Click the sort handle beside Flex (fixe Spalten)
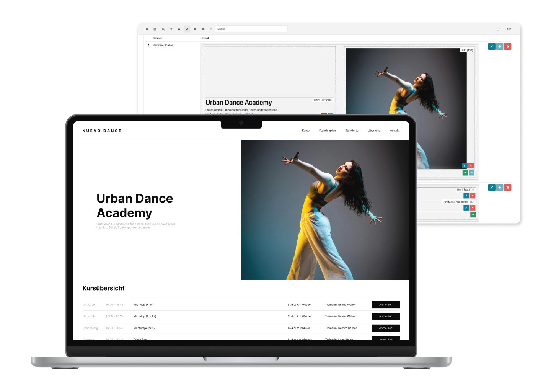The height and width of the screenshot is (392, 551). coord(148,45)
